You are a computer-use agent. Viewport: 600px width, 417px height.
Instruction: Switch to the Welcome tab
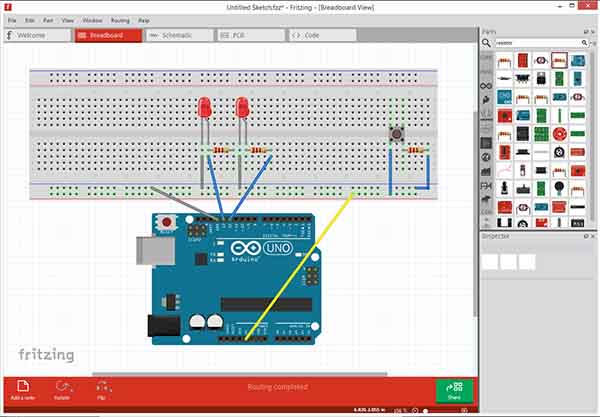(x=38, y=35)
